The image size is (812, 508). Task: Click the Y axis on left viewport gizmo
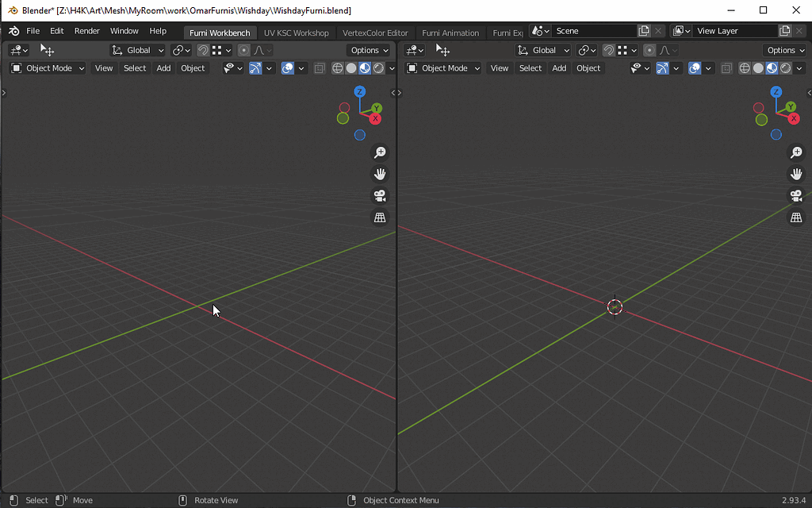[377, 108]
